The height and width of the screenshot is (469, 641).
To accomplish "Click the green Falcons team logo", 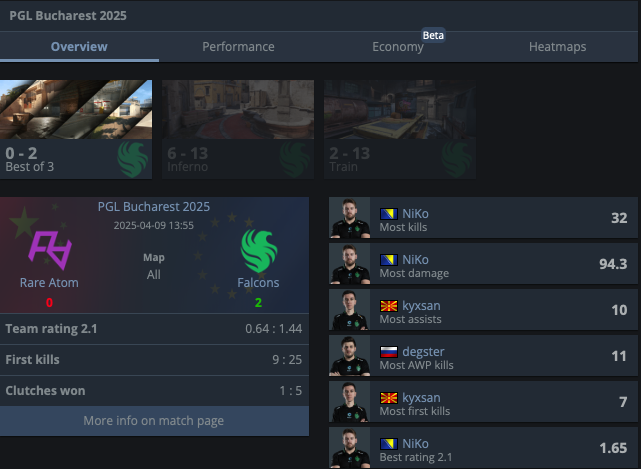I will tap(259, 251).
